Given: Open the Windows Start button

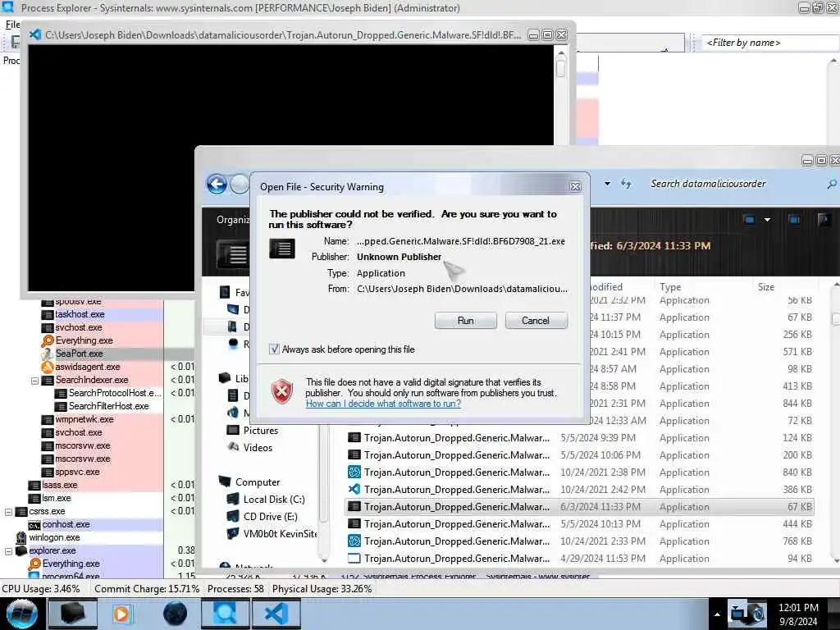Looking at the screenshot, I should pos(21,614).
